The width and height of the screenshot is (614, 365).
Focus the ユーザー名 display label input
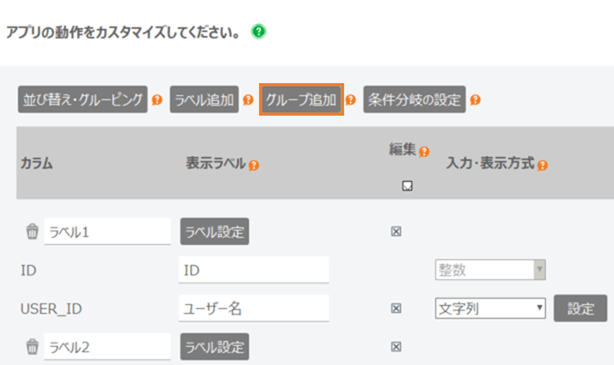click(254, 308)
